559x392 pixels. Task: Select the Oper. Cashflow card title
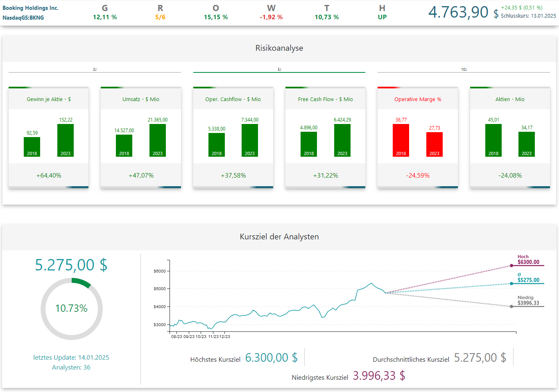pyautogui.click(x=233, y=99)
